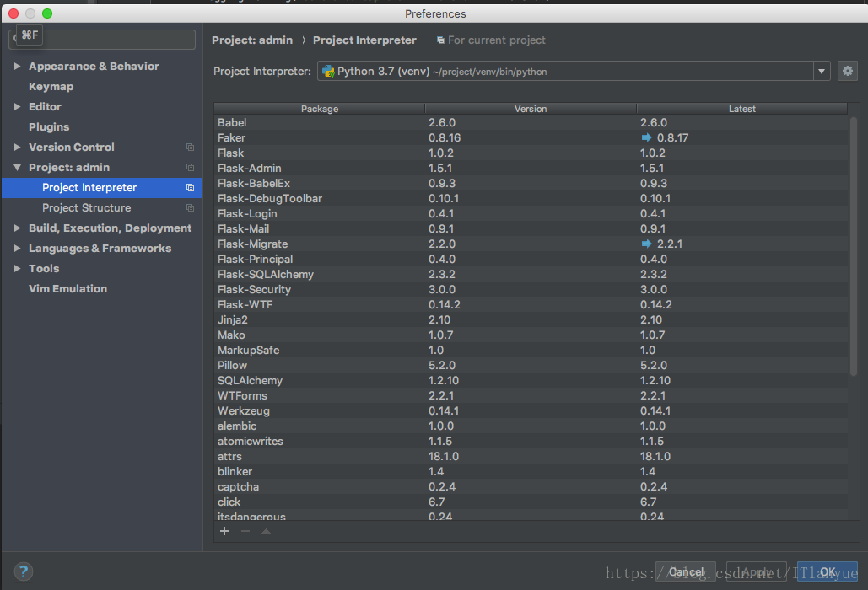This screenshot has height=590, width=868.
Task: Open the Project Interpreter dropdown arrow
Action: pyautogui.click(x=822, y=71)
